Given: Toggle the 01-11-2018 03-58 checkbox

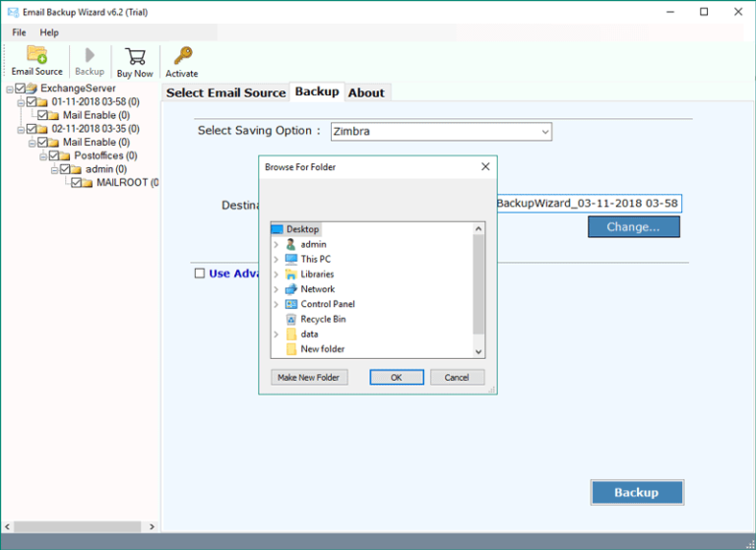Looking at the screenshot, I should 31,101.
